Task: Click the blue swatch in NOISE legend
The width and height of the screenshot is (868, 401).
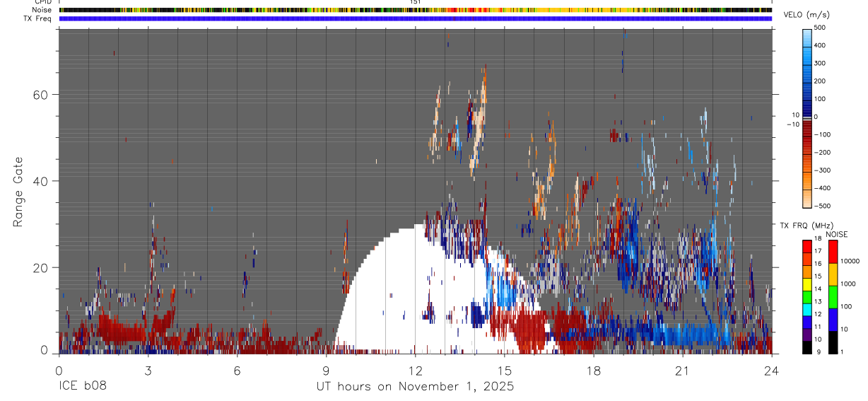Action: click(833, 320)
